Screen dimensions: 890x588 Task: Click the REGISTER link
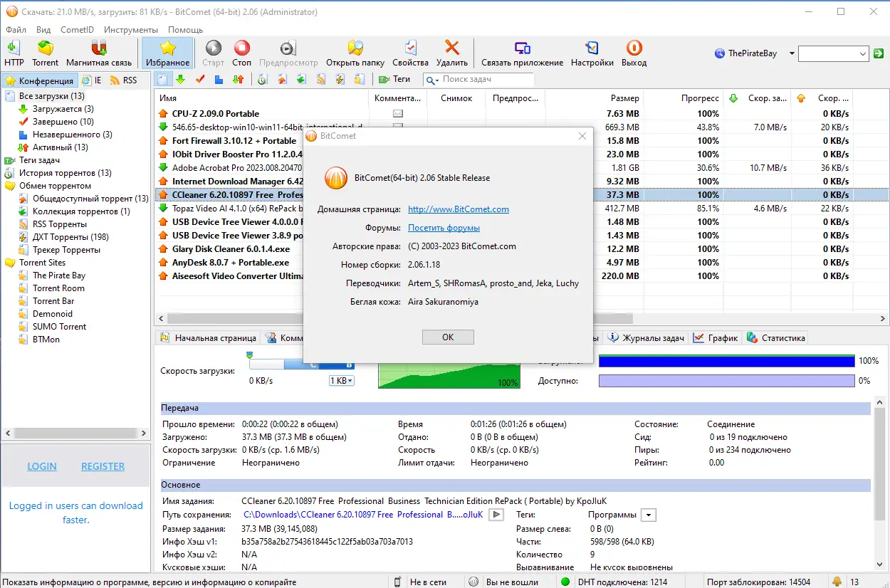(103, 466)
